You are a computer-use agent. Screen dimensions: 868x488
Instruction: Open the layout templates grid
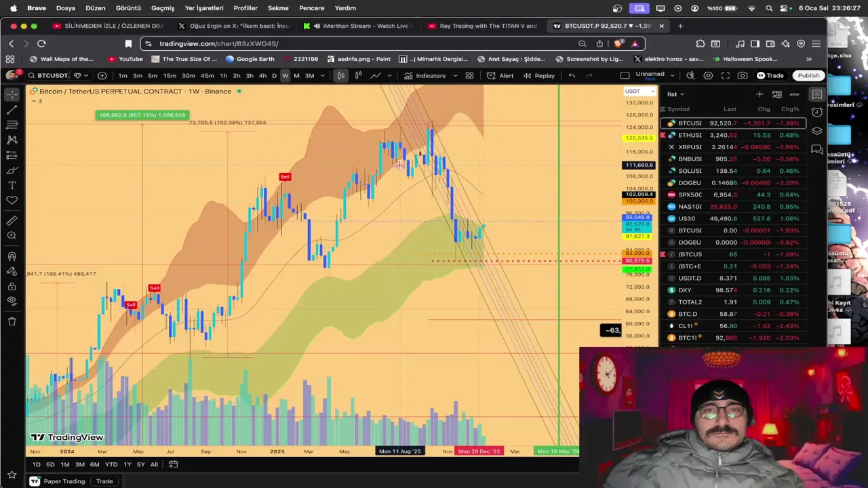pyautogui.click(x=469, y=75)
